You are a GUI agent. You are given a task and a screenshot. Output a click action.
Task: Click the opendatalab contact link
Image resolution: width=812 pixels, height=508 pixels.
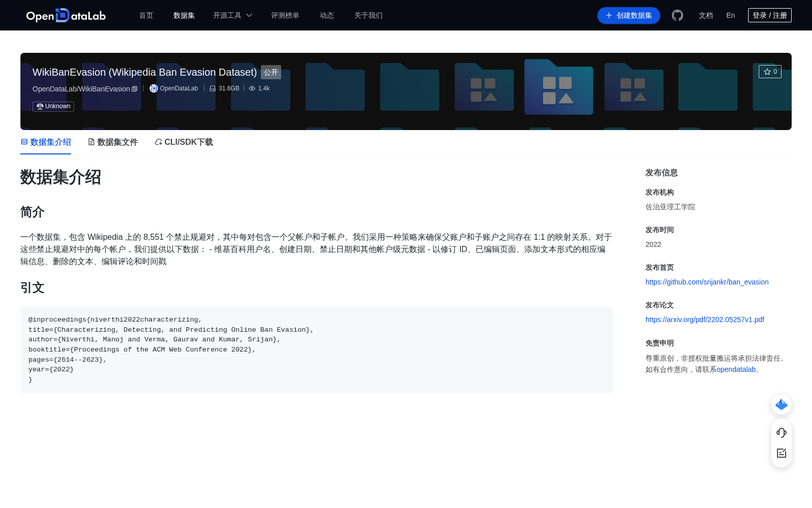[736, 369]
